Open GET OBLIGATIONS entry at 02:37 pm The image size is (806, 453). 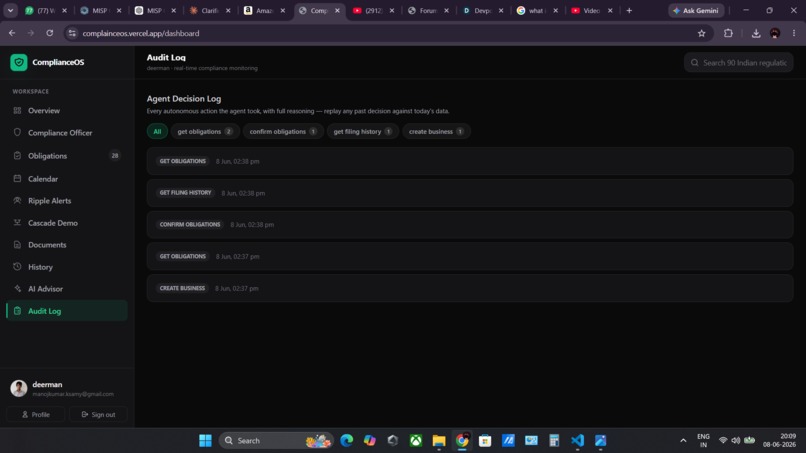point(470,257)
